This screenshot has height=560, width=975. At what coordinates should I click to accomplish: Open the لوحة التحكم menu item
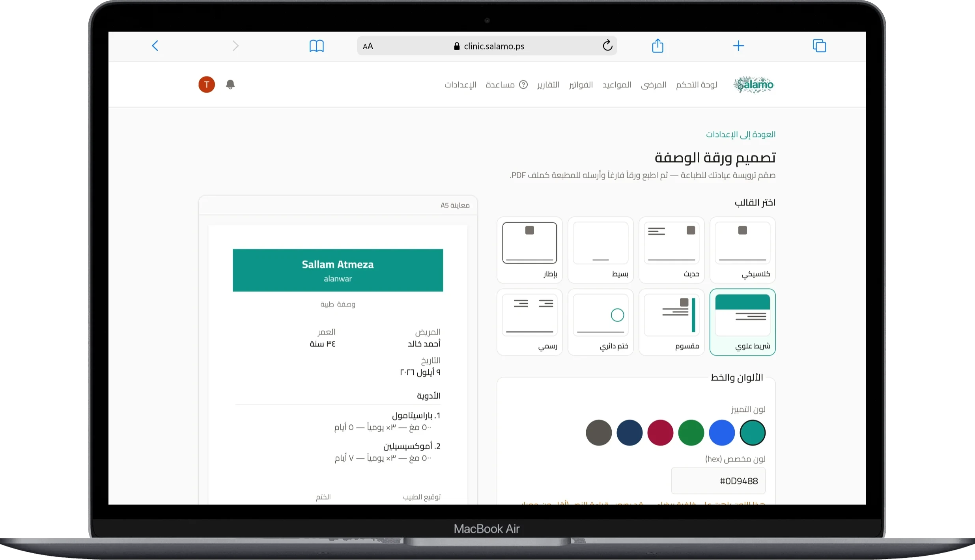point(697,84)
